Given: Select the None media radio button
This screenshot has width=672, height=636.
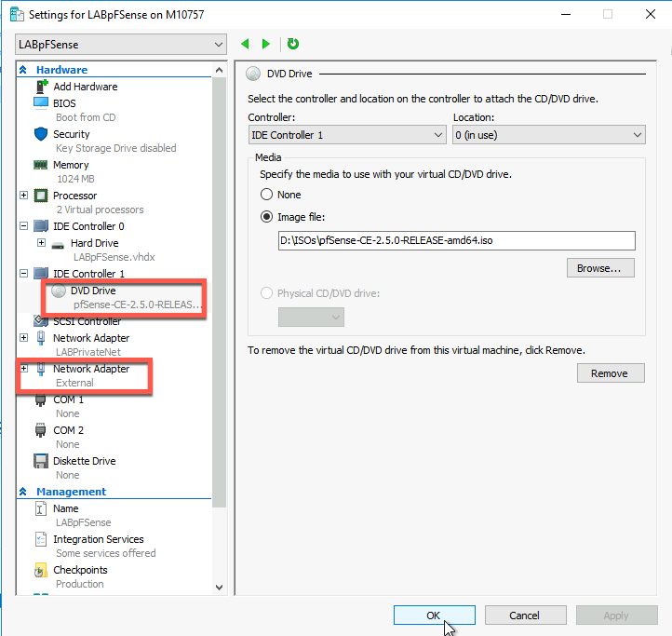Looking at the screenshot, I should (x=266, y=195).
